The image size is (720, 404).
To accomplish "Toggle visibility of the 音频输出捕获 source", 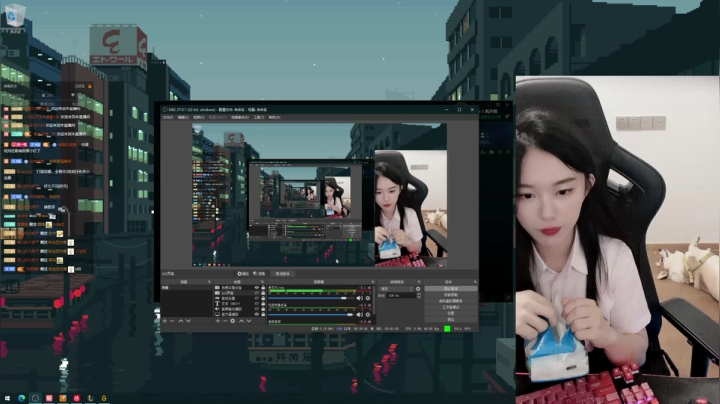I will point(257,309).
